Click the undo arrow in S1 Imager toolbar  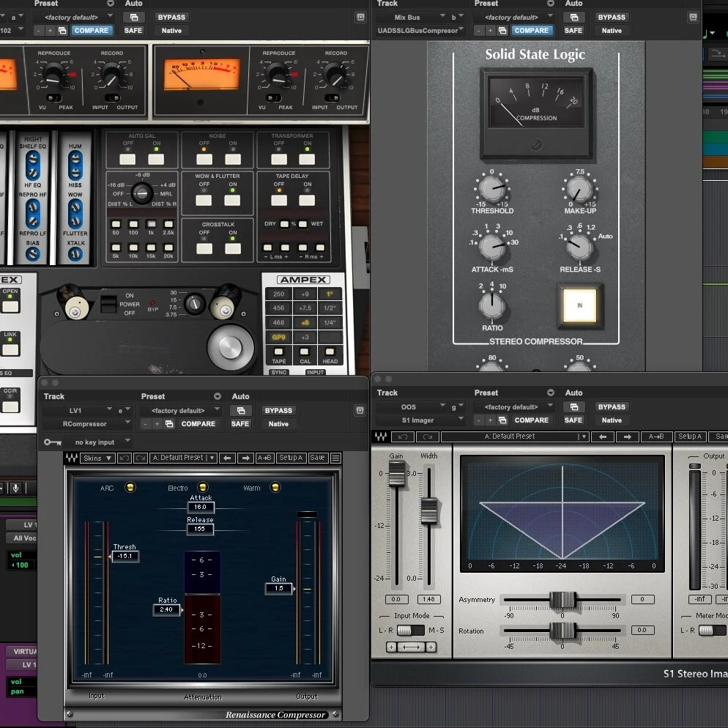tap(403, 437)
